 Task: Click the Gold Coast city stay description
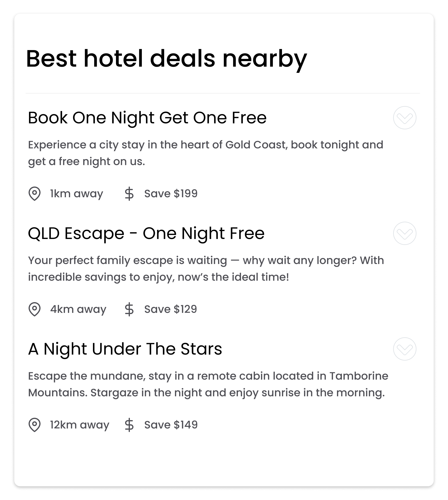pos(206,153)
